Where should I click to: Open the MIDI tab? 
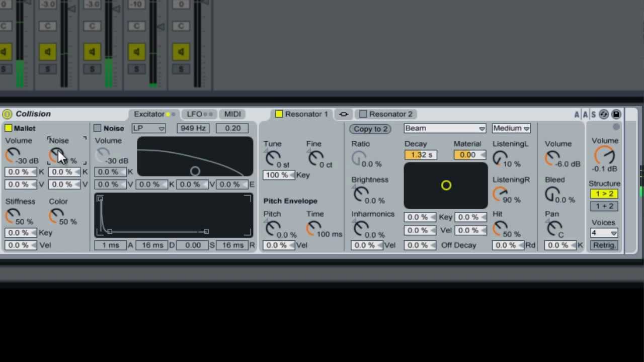coord(232,114)
